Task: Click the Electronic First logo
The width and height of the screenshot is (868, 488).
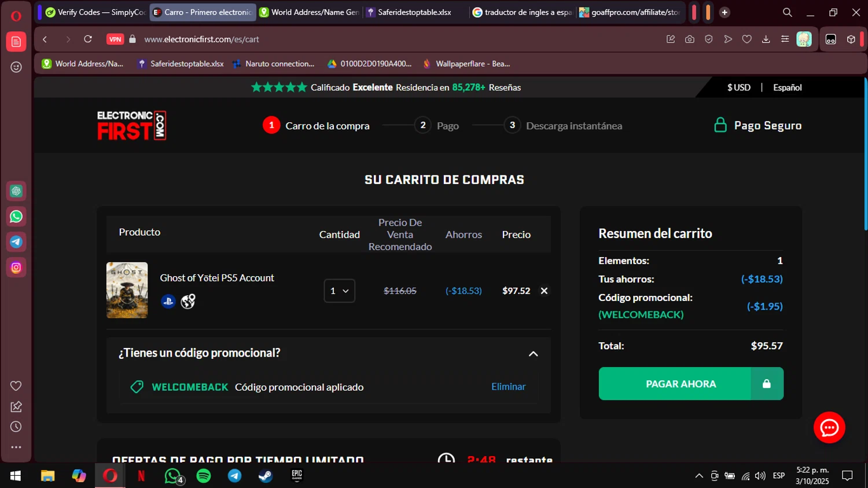Action: pyautogui.click(x=132, y=125)
